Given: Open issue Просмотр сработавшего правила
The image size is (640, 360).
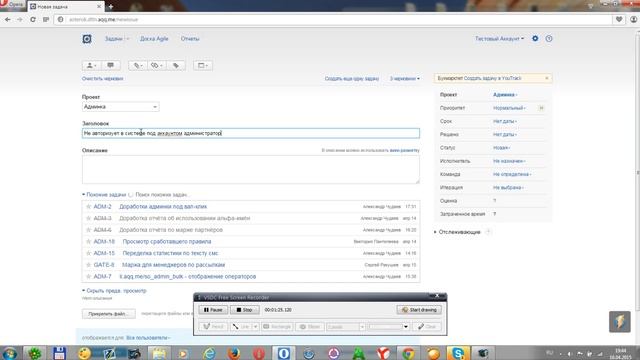Looking at the screenshot, I should (167, 242).
